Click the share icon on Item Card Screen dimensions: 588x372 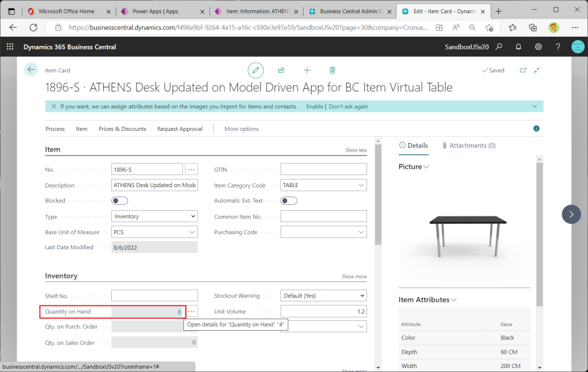pos(281,70)
